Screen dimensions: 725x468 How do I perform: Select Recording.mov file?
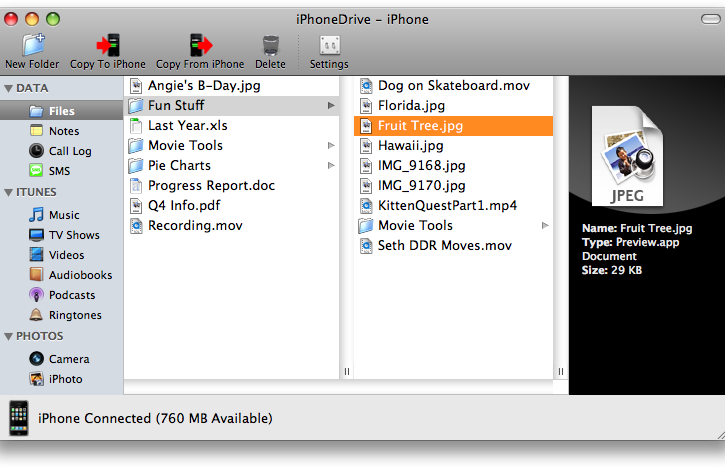click(x=232, y=225)
